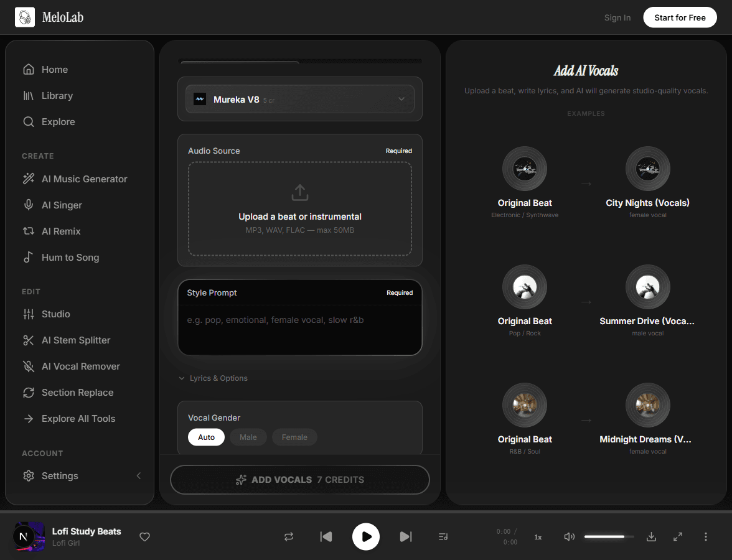Image resolution: width=732 pixels, height=560 pixels.
Task: Open the Mureka V8 model dropdown
Action: click(300, 99)
